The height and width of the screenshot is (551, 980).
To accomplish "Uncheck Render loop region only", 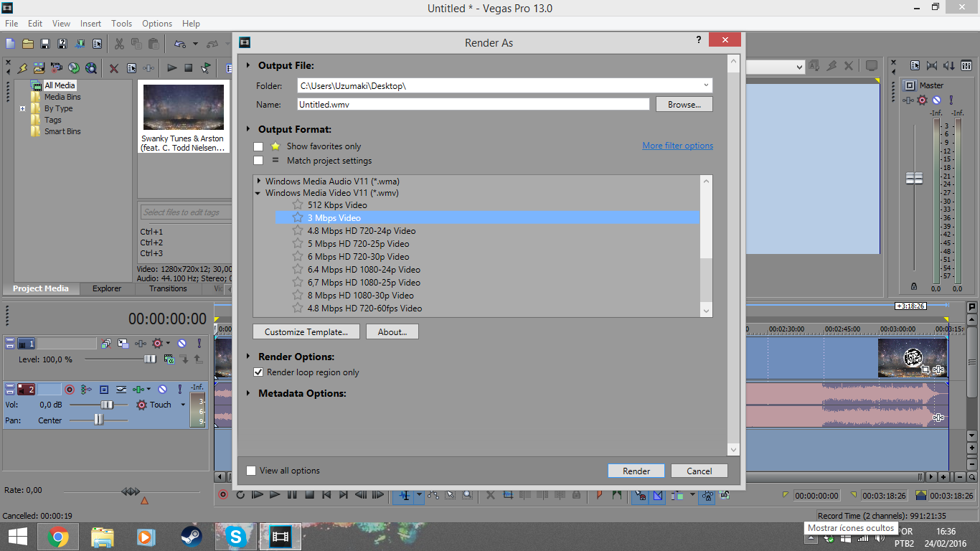I will pyautogui.click(x=258, y=372).
